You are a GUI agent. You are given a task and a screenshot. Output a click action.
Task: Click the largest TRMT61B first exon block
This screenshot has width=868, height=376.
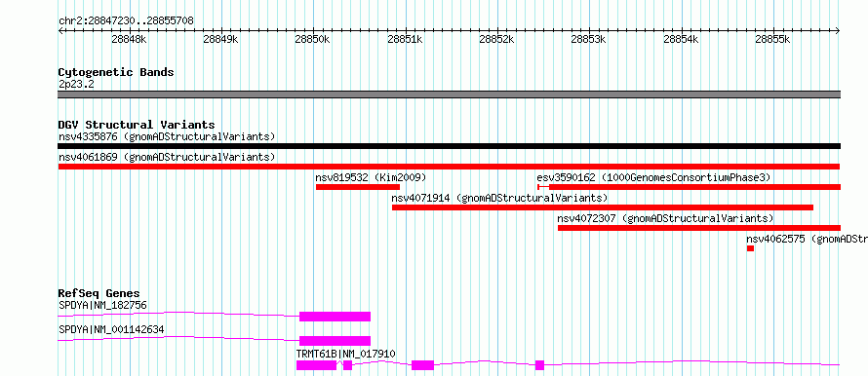[x=316, y=365]
